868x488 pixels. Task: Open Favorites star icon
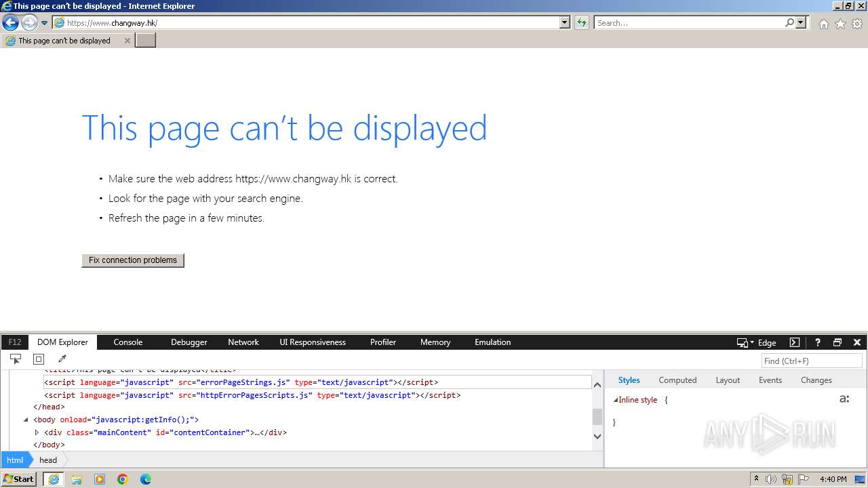point(840,24)
